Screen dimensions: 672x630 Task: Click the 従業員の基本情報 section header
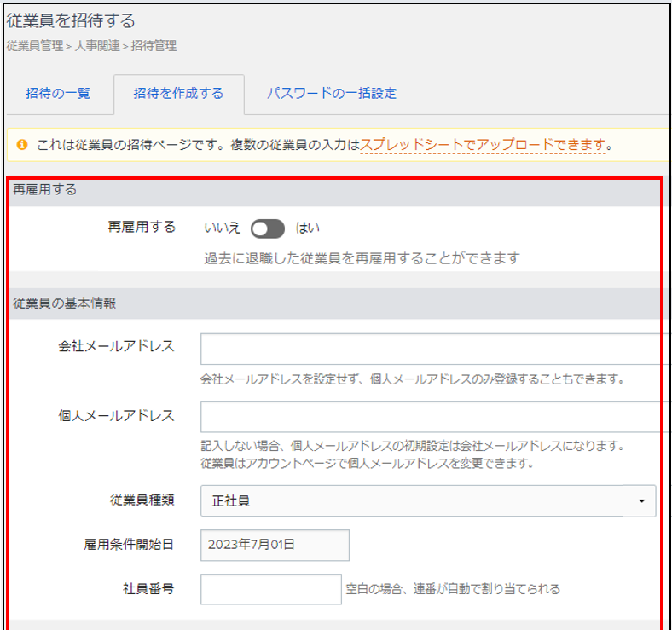click(x=65, y=302)
